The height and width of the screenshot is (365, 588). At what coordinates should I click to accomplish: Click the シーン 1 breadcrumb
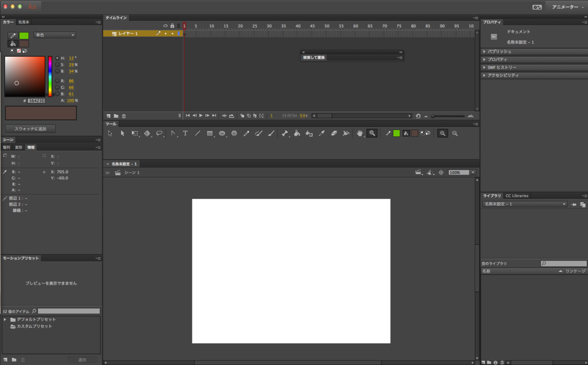click(x=132, y=172)
